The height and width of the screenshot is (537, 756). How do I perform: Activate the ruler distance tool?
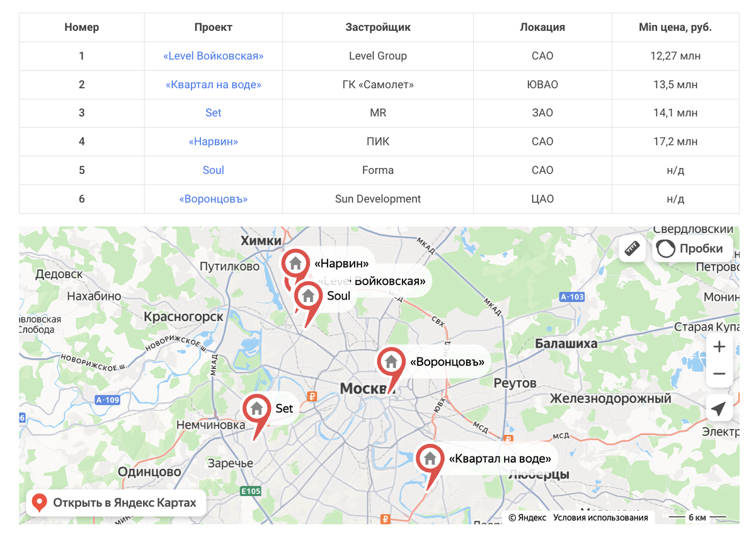click(632, 249)
